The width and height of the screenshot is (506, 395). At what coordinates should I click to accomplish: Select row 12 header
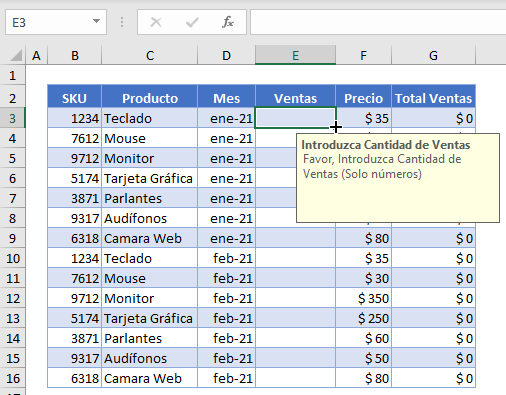coord(13,298)
